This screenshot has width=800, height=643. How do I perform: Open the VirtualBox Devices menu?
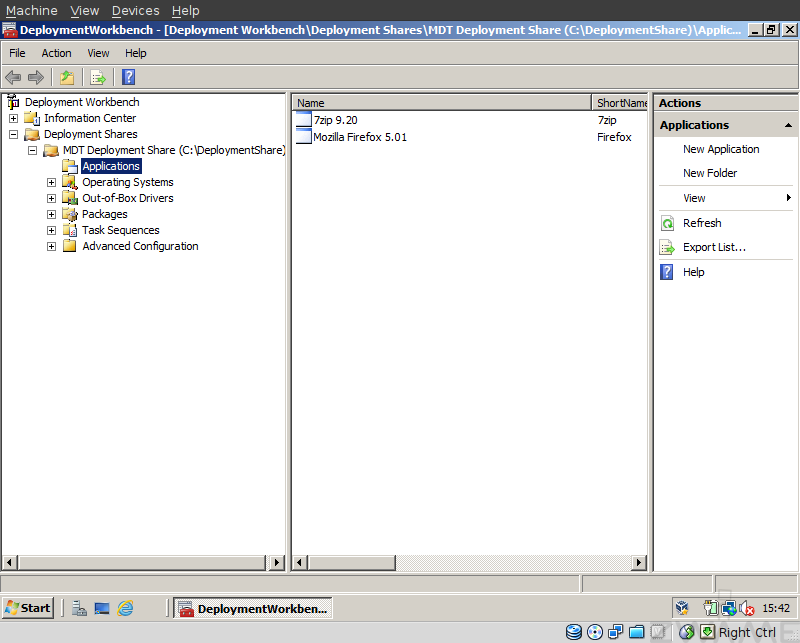[135, 10]
